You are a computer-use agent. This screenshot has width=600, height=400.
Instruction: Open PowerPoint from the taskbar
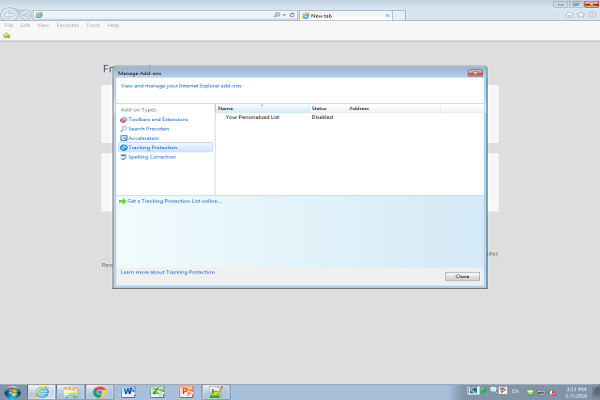[x=186, y=392]
